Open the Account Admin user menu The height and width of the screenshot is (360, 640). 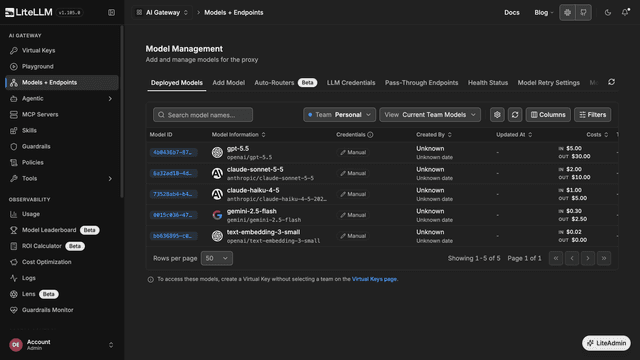[61, 345]
